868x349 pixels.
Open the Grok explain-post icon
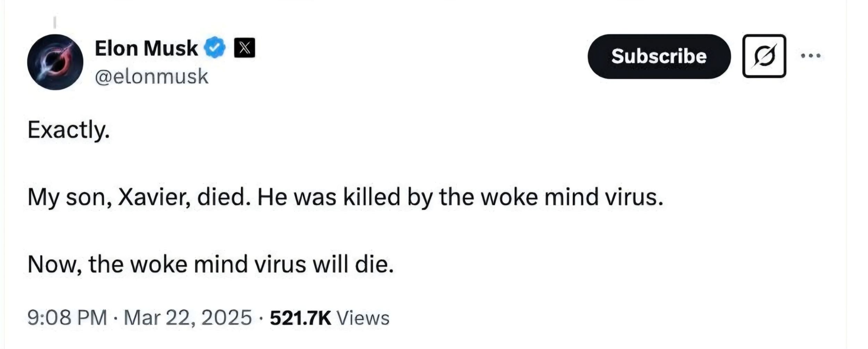pos(764,56)
